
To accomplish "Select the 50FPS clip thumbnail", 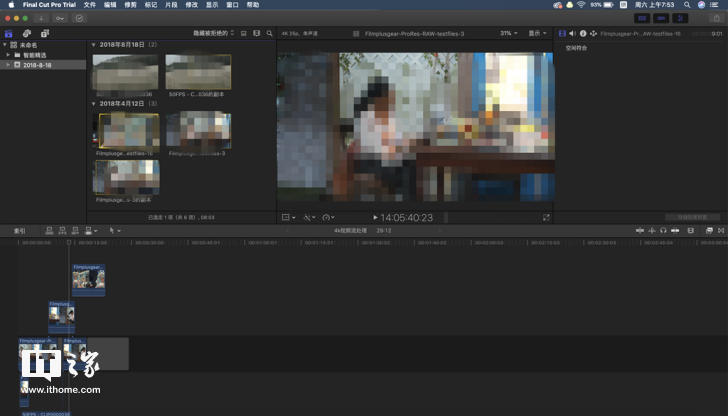I will (x=198, y=72).
